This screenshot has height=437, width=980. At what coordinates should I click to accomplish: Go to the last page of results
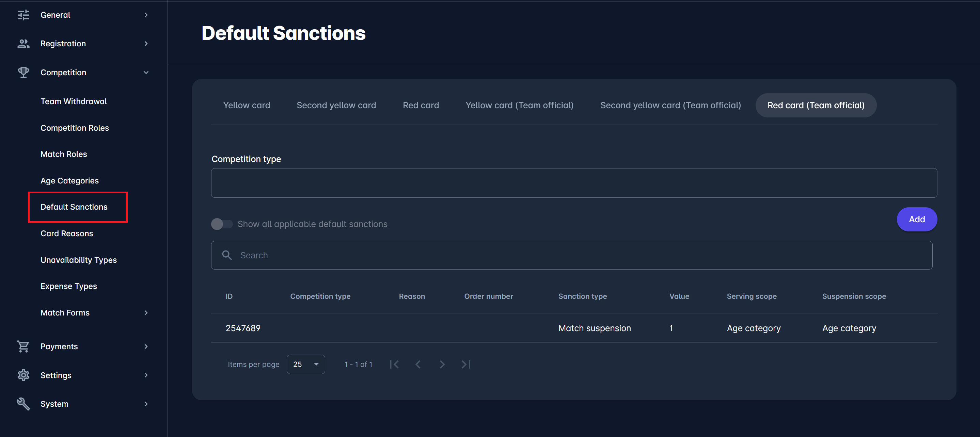click(466, 365)
